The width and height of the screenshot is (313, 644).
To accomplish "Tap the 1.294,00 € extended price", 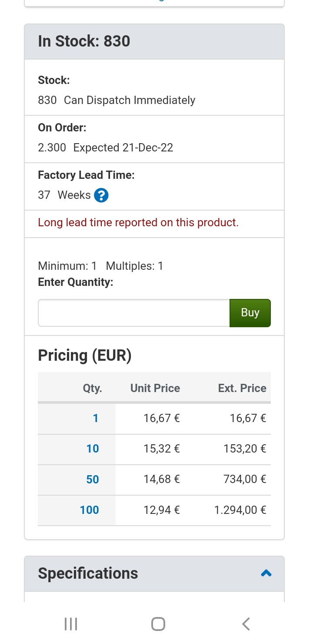I will coord(240,510).
